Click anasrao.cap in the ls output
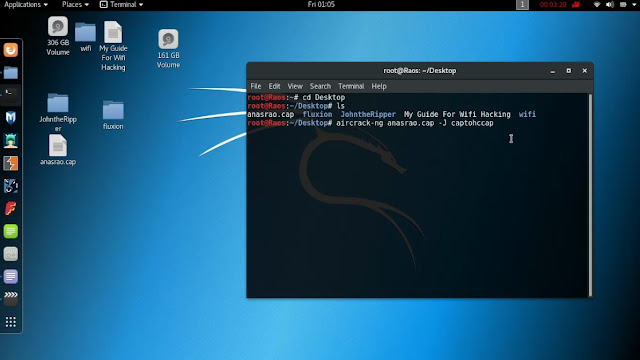The image size is (640, 360). click(271, 114)
